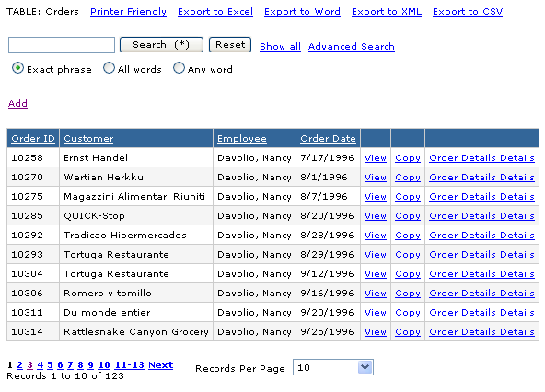Screen dimensions: 545x392
Task: Go to page 5 of results
Action: coord(50,365)
